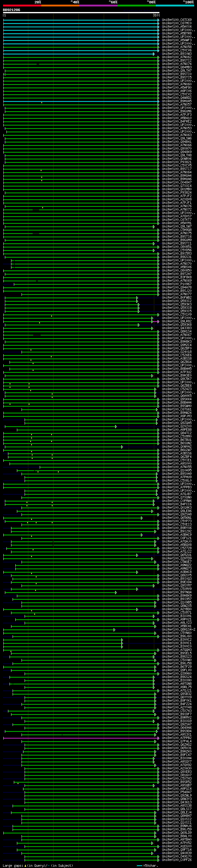The height and width of the screenshot is (868, 197).
Task: Select label UniRef100_A7PJF3
Action: 177,115
